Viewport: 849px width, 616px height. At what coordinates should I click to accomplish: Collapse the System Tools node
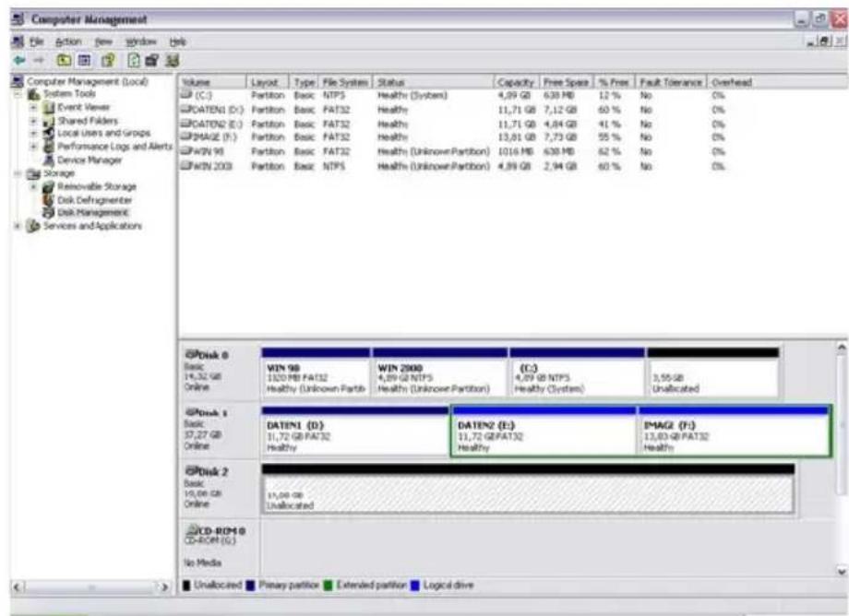click(x=18, y=94)
